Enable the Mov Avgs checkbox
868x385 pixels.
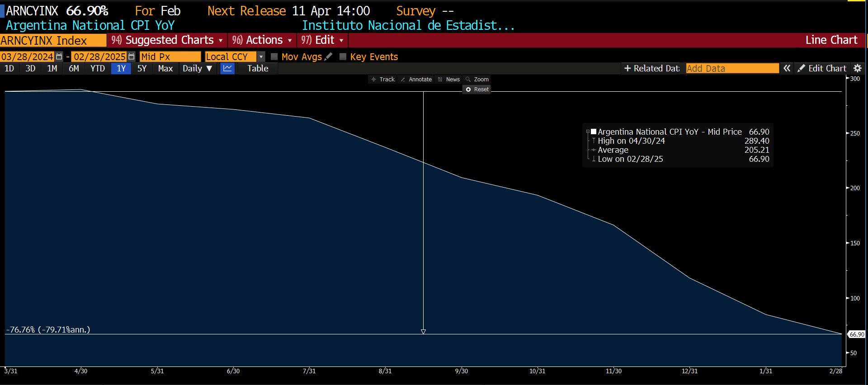coord(274,57)
